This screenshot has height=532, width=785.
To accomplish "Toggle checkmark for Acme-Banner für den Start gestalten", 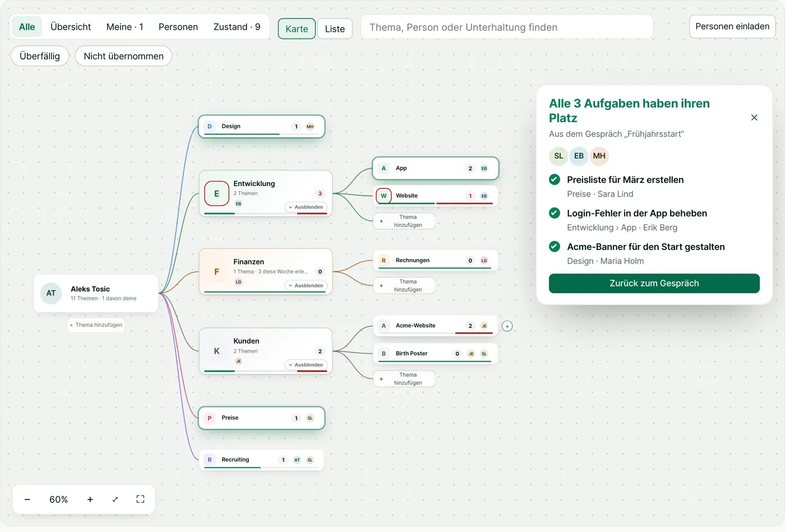I will tap(555, 247).
